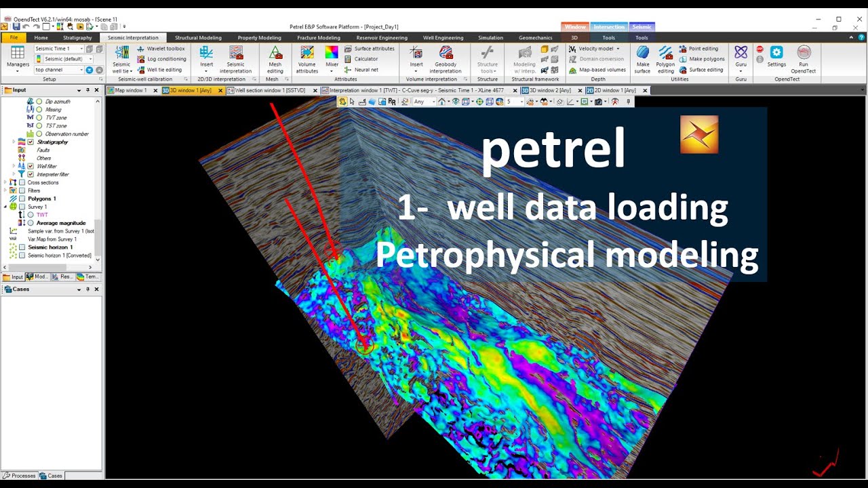Open the File menu

tap(14, 38)
